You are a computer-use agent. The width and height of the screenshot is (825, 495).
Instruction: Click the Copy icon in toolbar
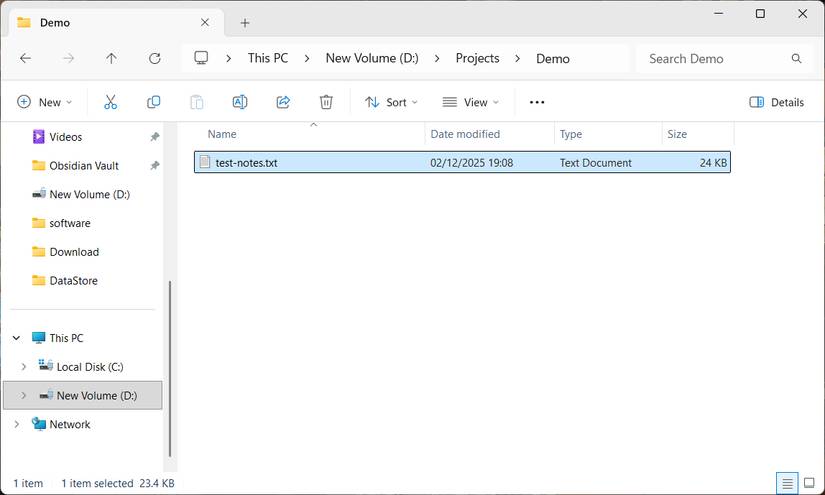coord(153,102)
